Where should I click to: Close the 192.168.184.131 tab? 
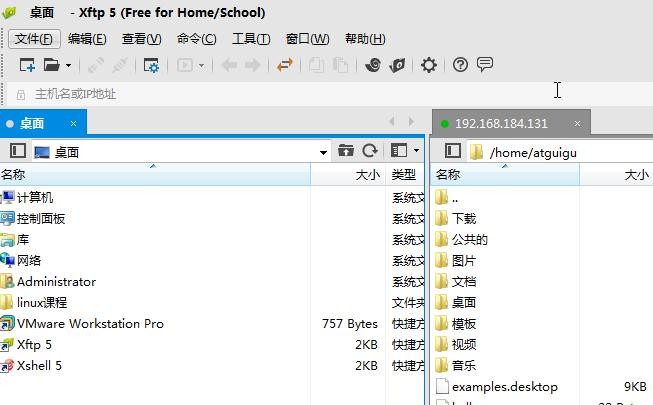pyautogui.click(x=577, y=124)
